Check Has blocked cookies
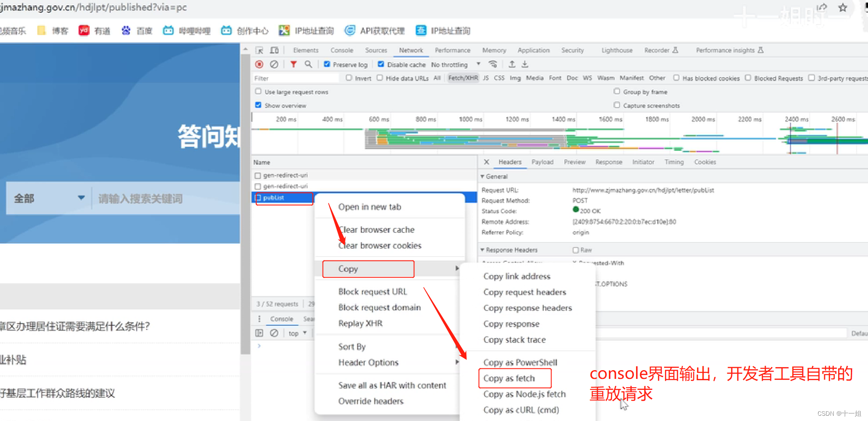The width and height of the screenshot is (868, 421). tap(676, 78)
